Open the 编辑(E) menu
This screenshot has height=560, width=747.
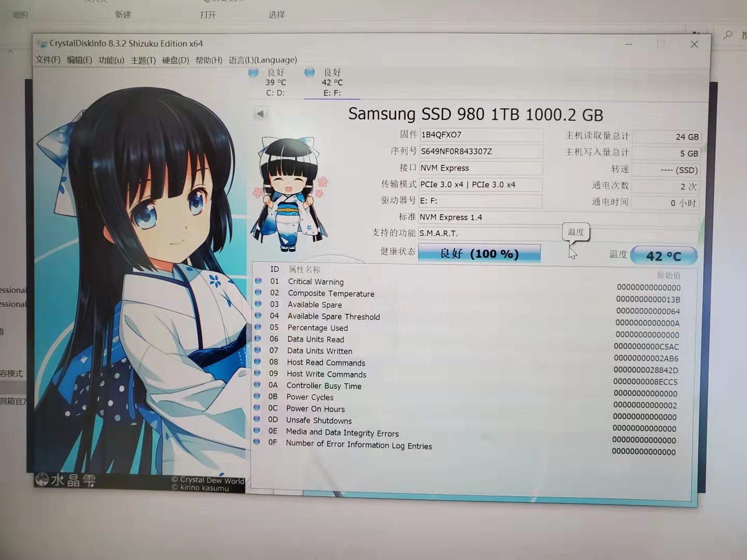pos(79,60)
